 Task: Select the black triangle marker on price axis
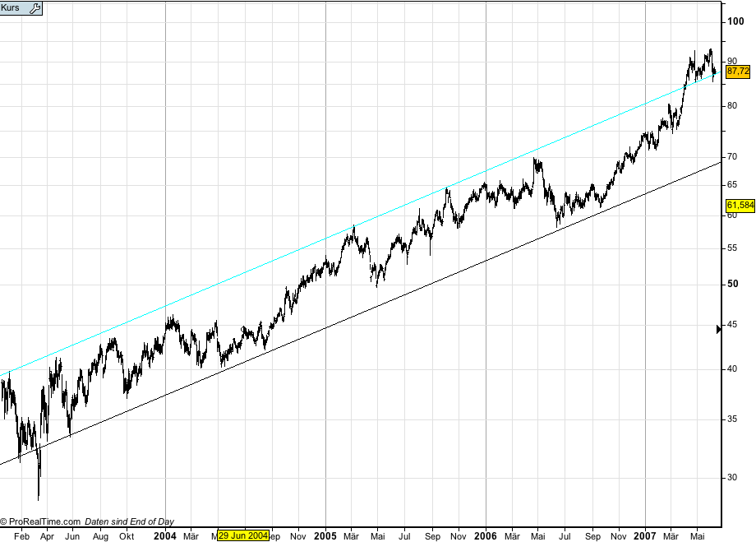[719, 329]
